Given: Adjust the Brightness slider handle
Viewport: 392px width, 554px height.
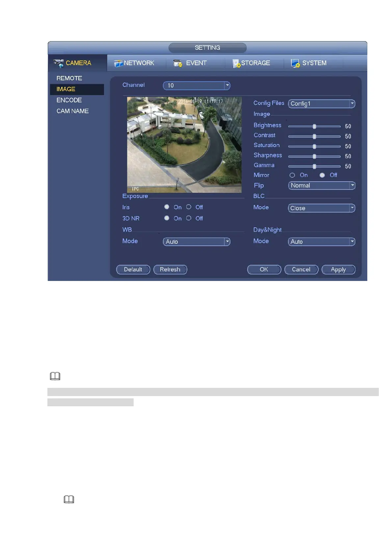Looking at the screenshot, I should pos(314,126).
